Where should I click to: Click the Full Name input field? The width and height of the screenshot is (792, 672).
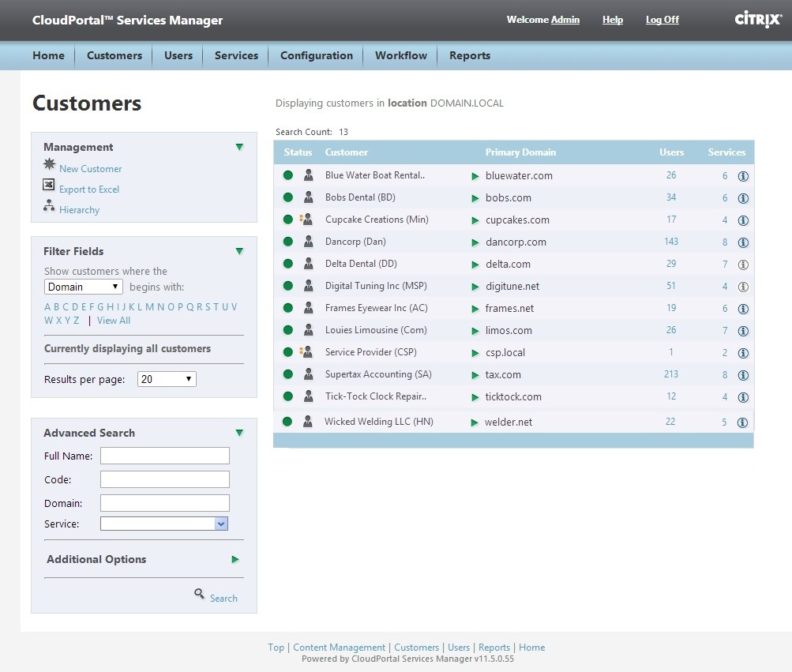pyautogui.click(x=165, y=456)
